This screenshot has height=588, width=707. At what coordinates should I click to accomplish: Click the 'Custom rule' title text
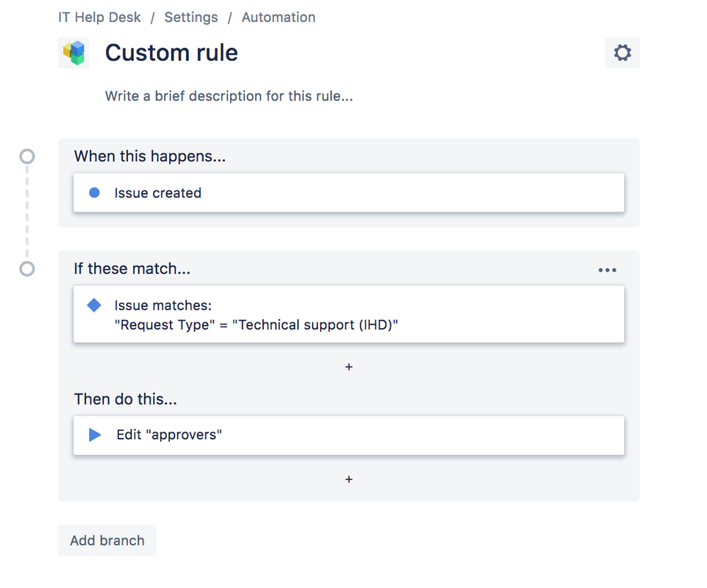pos(171,52)
